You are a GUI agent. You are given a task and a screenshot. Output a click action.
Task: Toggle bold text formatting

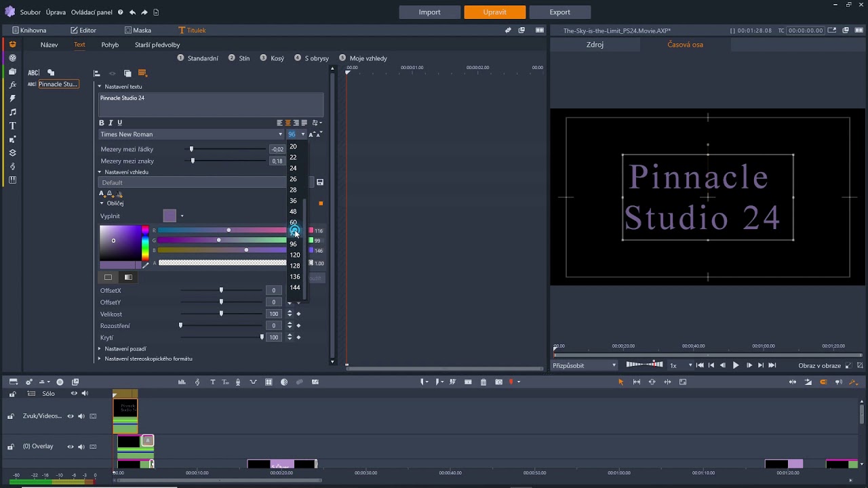[x=102, y=123]
